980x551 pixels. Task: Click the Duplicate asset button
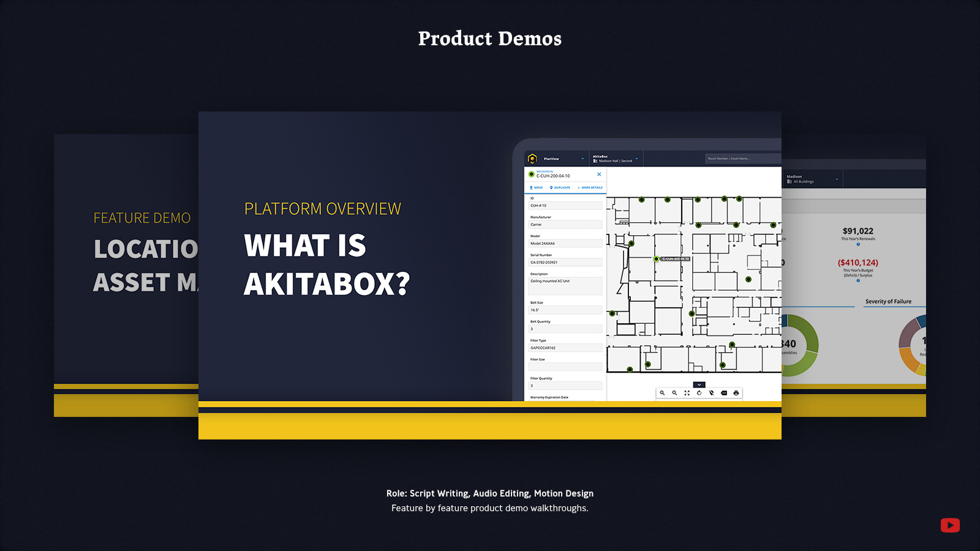click(x=560, y=187)
